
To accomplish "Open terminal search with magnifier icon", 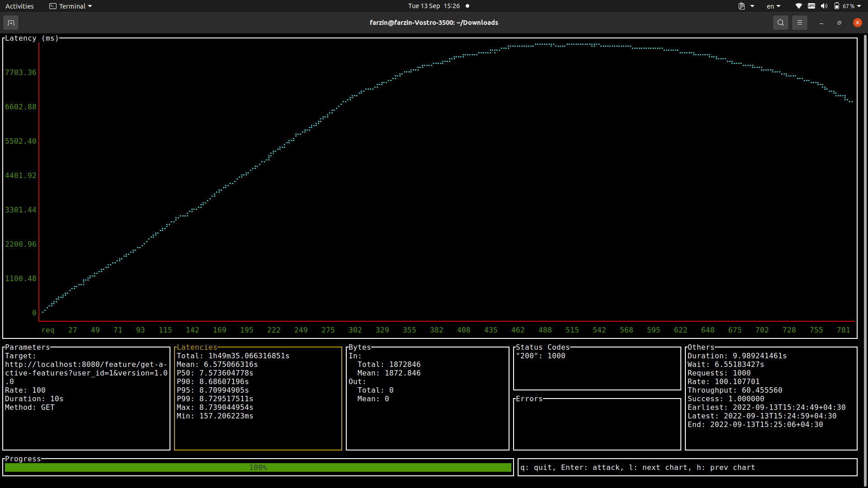I will [780, 23].
